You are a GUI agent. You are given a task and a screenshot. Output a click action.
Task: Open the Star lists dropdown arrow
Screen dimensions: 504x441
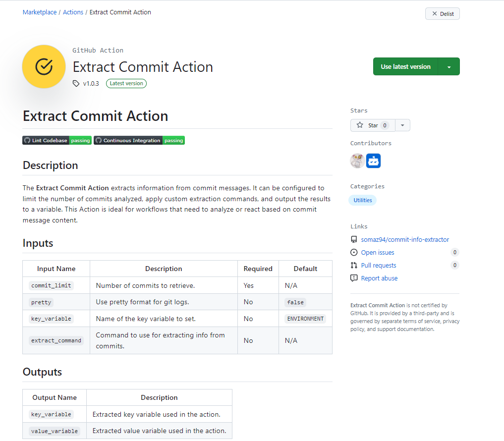[402, 125]
